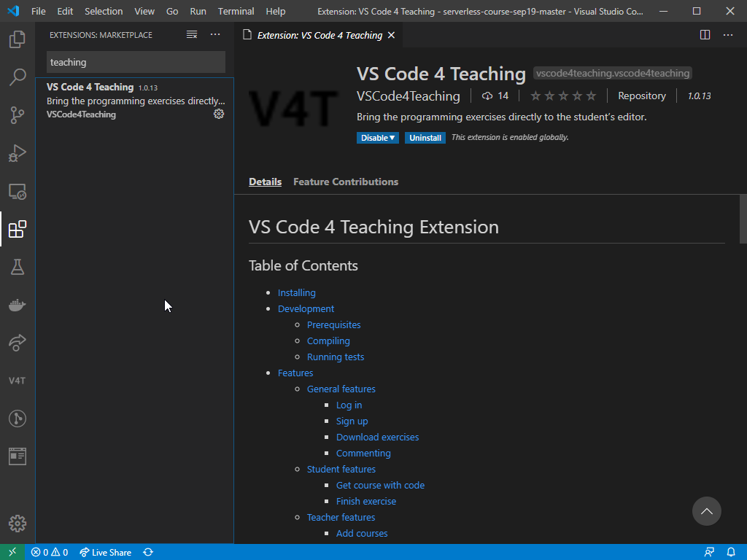The width and height of the screenshot is (747, 560).
Task: Follow the Log in link
Action: pyautogui.click(x=349, y=405)
